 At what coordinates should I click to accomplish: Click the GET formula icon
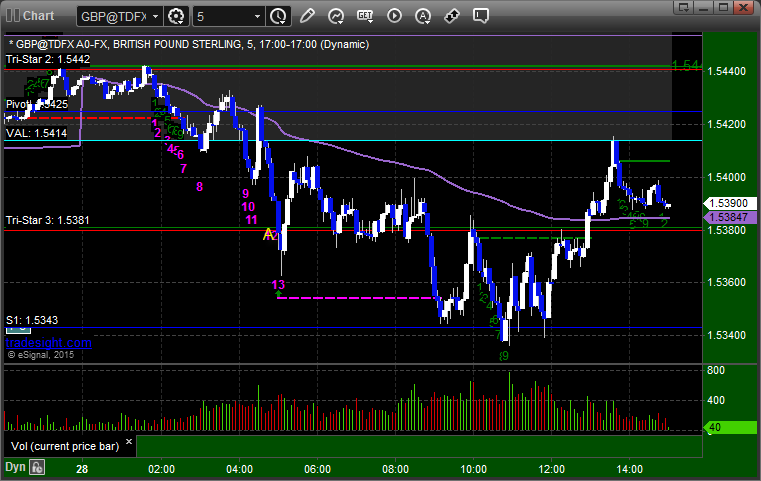click(365, 16)
